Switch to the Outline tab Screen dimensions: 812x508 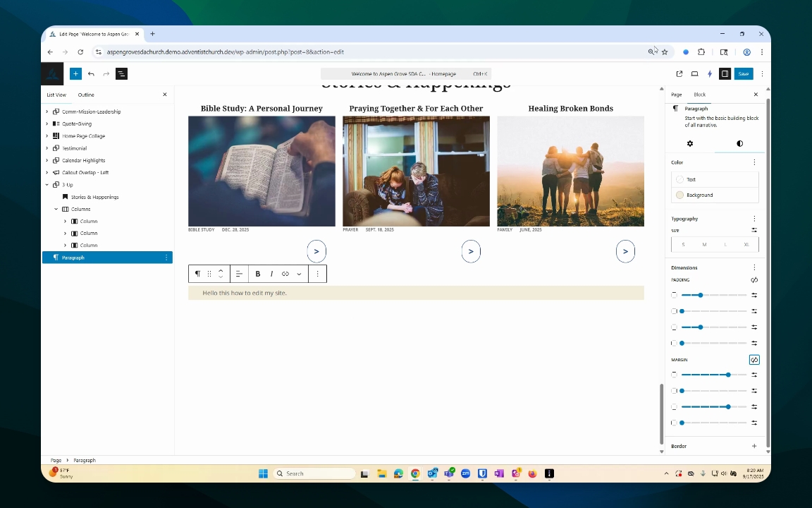[86, 95]
